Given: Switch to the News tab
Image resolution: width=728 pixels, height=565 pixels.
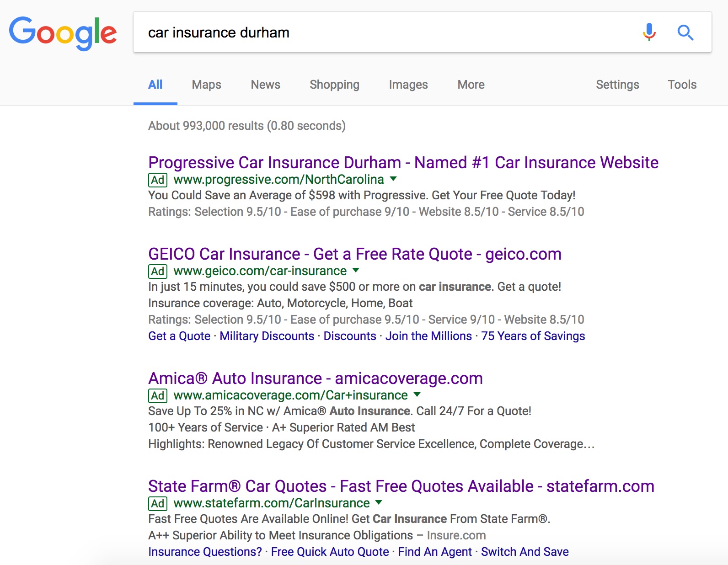Looking at the screenshot, I should click(x=265, y=85).
